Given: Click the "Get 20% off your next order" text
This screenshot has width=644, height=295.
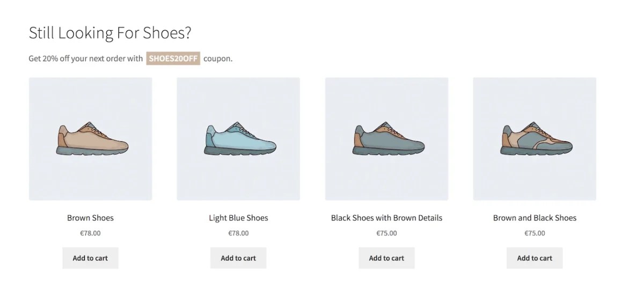Looking at the screenshot, I should pos(86,58).
